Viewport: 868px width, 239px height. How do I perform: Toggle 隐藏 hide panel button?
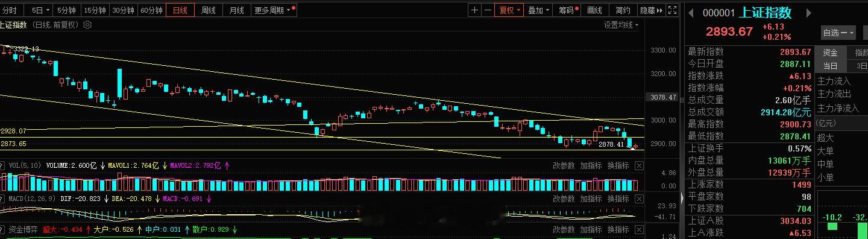pyautogui.click(x=651, y=10)
